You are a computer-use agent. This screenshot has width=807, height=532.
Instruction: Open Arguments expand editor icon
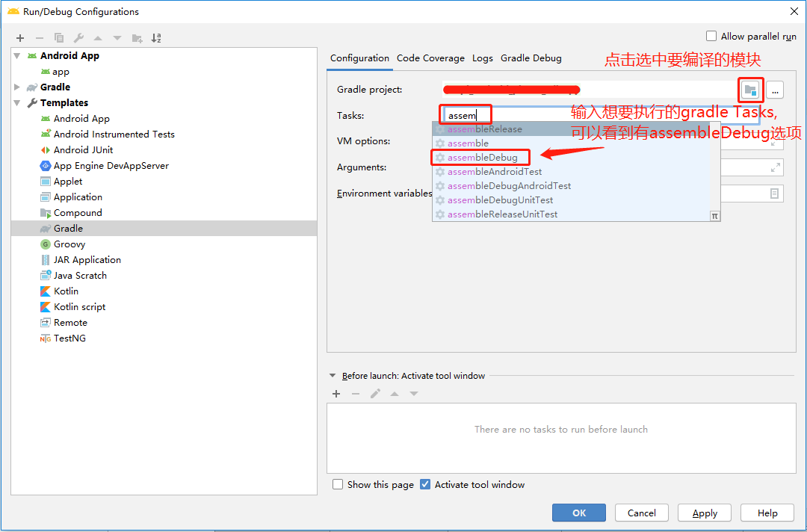click(x=776, y=167)
